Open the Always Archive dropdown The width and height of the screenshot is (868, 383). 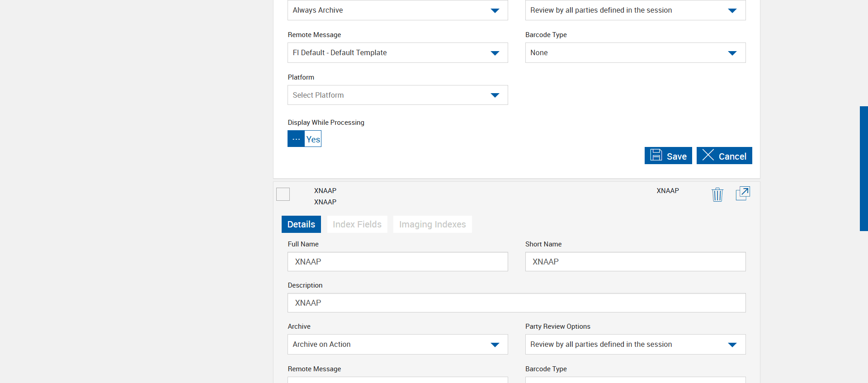[x=397, y=10]
